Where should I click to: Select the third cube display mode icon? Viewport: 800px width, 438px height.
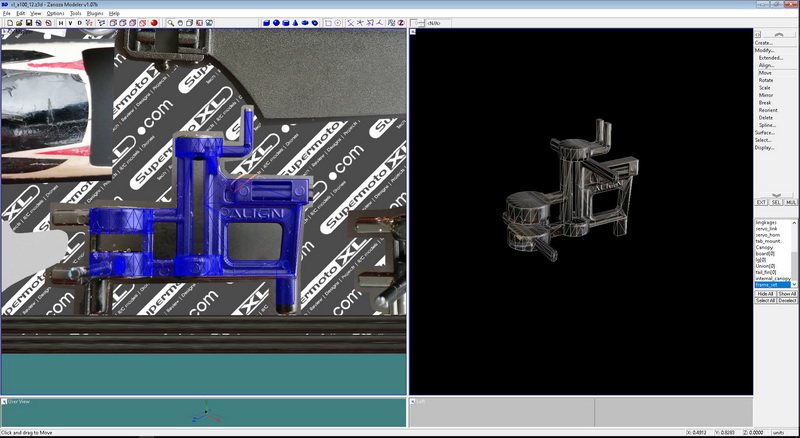[x=133, y=23]
